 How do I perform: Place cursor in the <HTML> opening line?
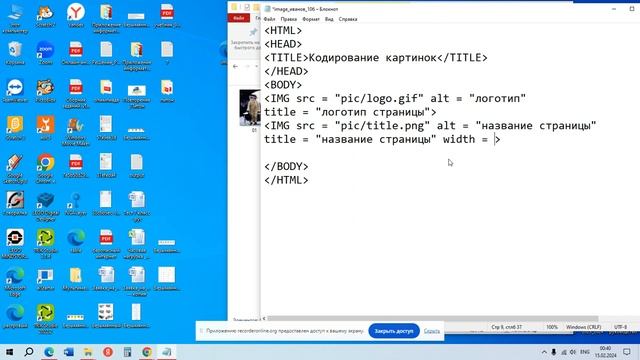(283, 31)
